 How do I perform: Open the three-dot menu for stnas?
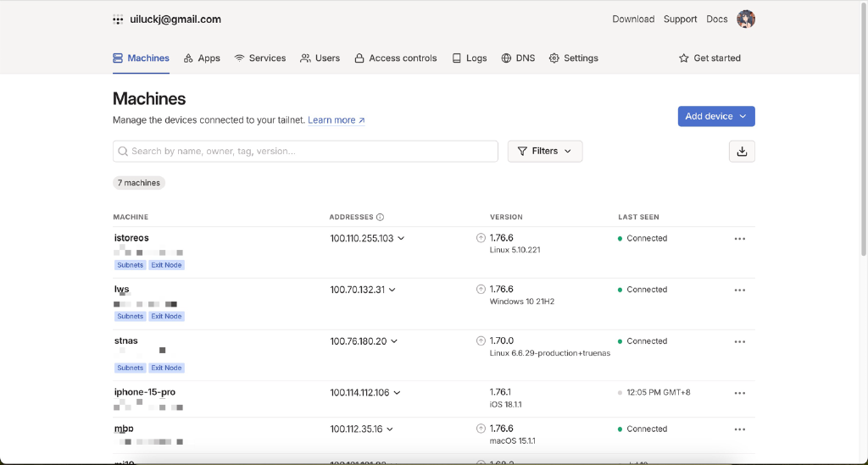pyautogui.click(x=739, y=341)
